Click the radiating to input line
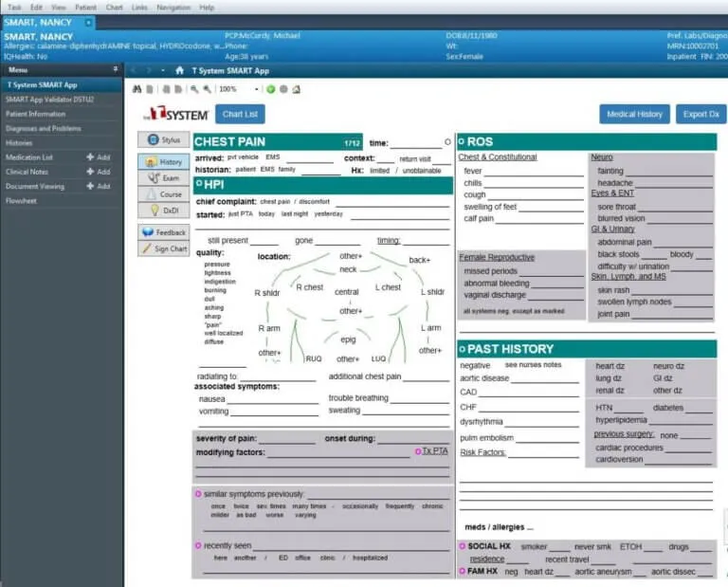The height and width of the screenshot is (587, 728). pyautogui.click(x=278, y=377)
